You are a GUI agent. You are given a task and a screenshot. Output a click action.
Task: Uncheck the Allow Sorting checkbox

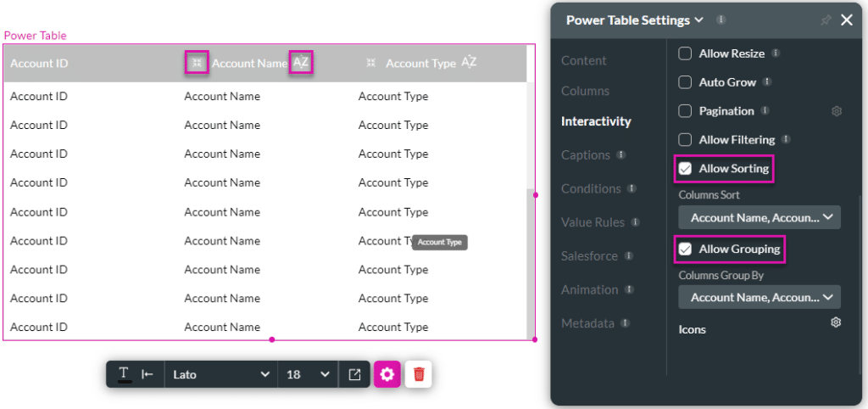[686, 169]
